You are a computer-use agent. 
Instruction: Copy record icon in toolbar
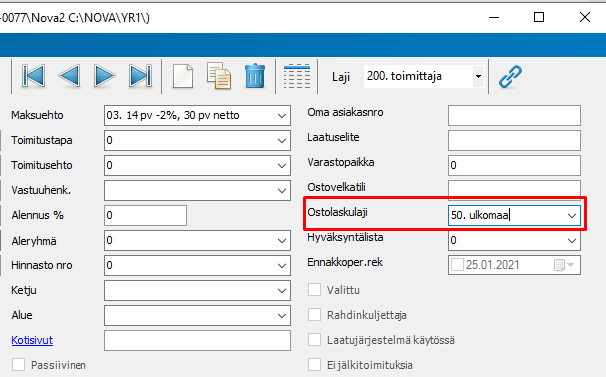tap(219, 76)
